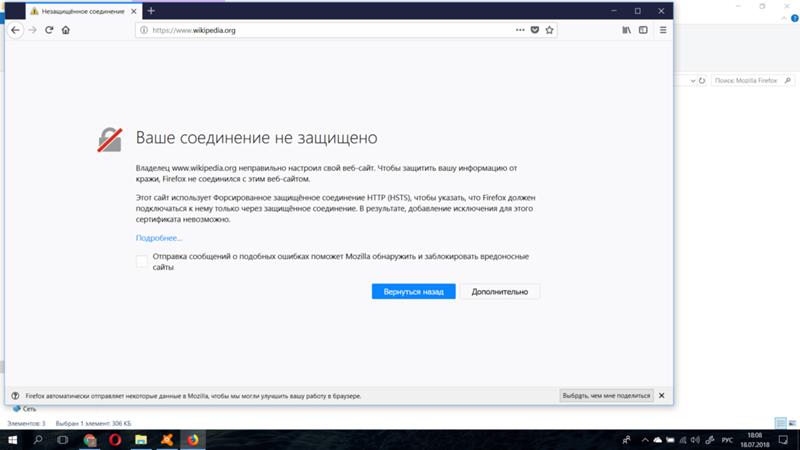Launch Opera from the taskbar

[115, 440]
